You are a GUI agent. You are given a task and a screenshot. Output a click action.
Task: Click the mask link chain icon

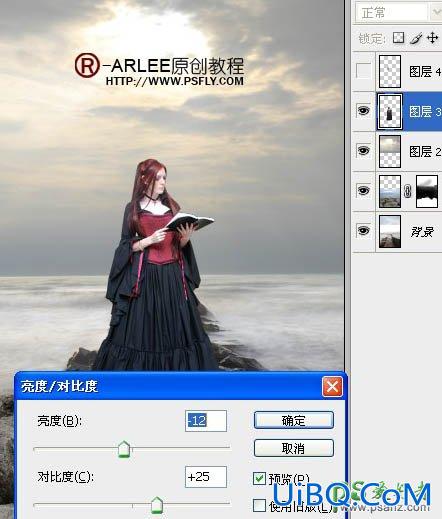pyautogui.click(x=408, y=191)
